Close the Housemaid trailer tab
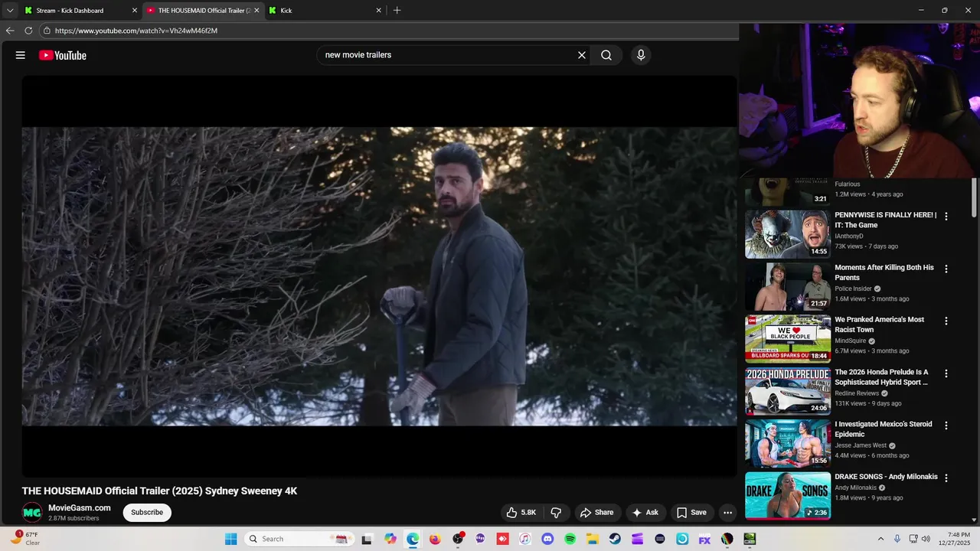Screen dimensions: 980x551 [x=256, y=11]
